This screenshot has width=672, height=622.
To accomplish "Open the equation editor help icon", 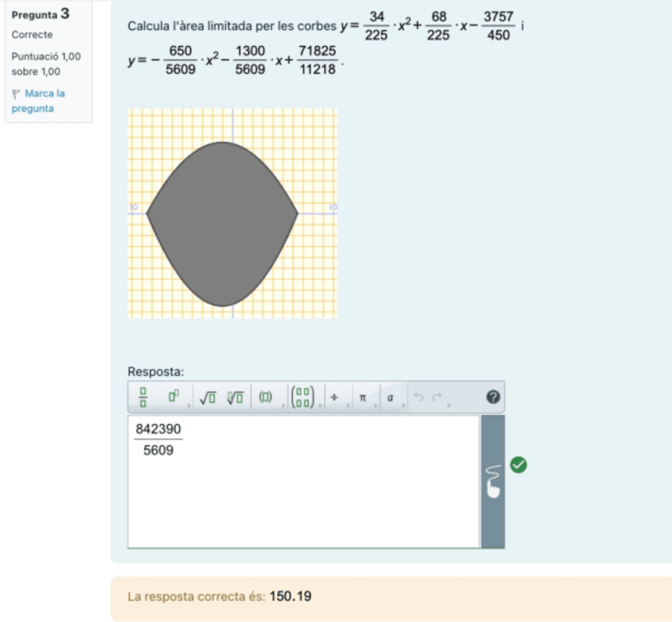I will (x=492, y=398).
